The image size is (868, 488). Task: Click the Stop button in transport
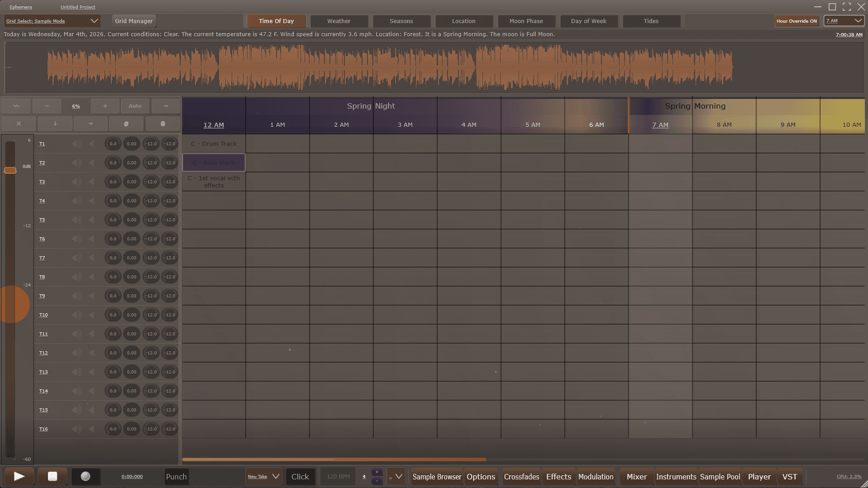coord(52,476)
